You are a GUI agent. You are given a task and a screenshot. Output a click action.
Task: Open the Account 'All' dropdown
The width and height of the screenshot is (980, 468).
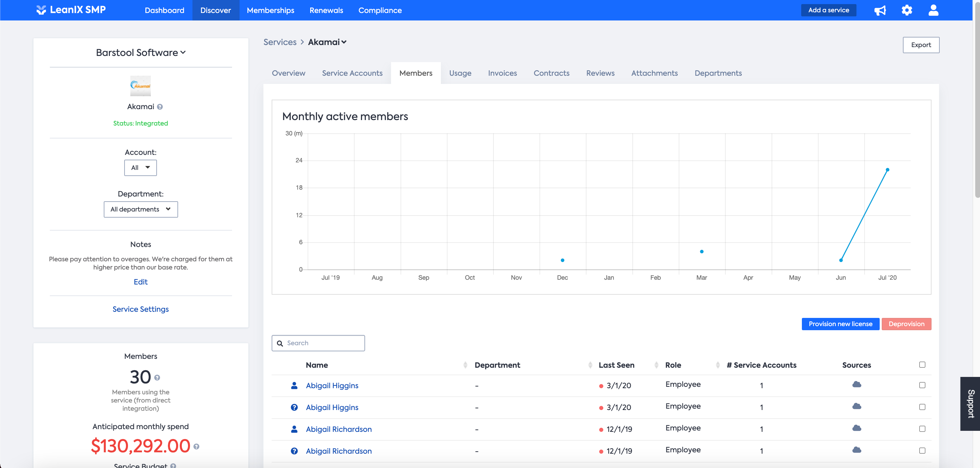coord(140,168)
